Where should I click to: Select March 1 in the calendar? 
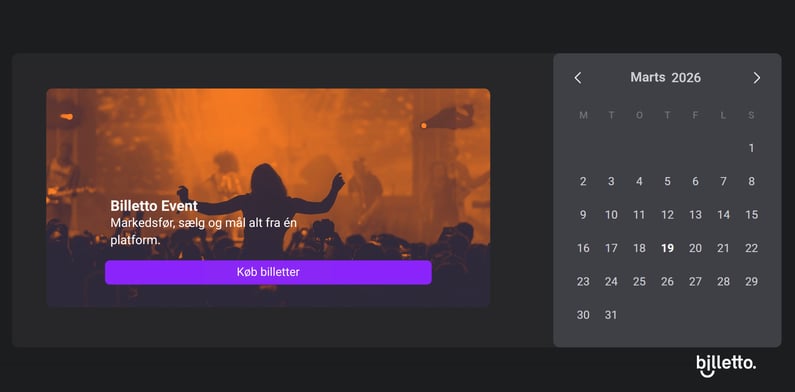pyautogui.click(x=751, y=148)
